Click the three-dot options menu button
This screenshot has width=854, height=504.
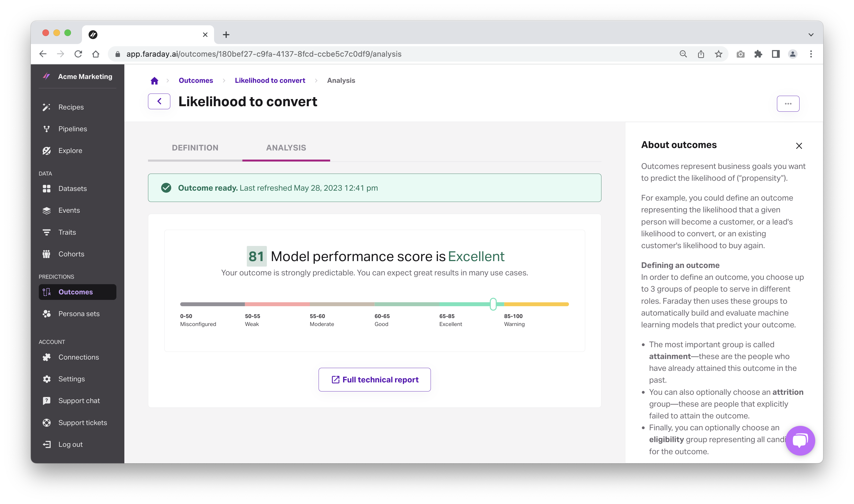tap(788, 103)
